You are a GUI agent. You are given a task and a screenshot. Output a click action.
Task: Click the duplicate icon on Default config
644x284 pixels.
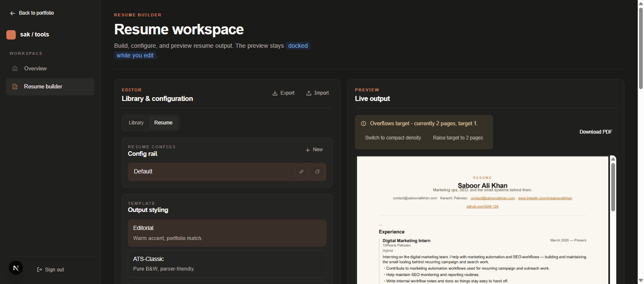tap(317, 172)
